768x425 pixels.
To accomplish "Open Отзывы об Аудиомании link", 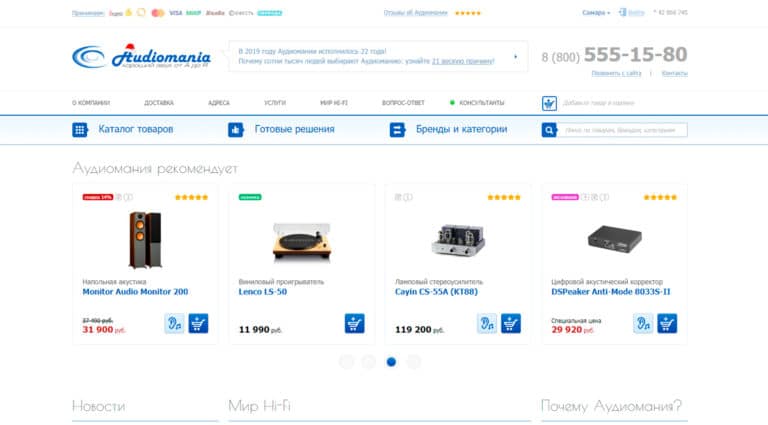I will (x=415, y=13).
